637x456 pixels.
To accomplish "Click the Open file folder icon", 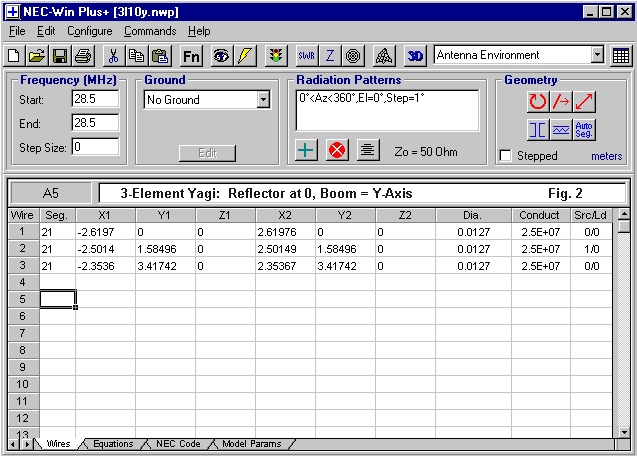I will pos(37,56).
